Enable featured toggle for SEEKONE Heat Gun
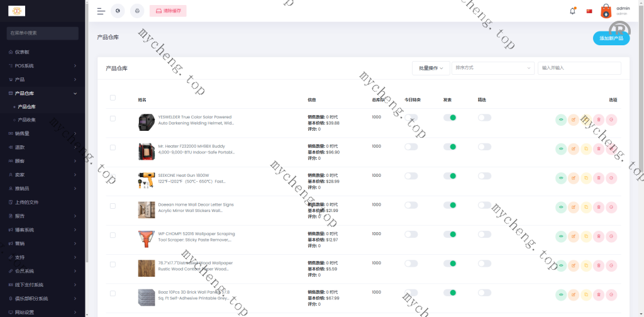This screenshot has height=317, width=644. [x=484, y=176]
